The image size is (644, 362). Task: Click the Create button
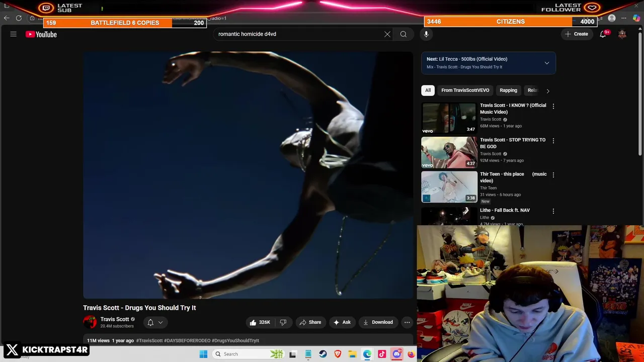[x=577, y=34]
